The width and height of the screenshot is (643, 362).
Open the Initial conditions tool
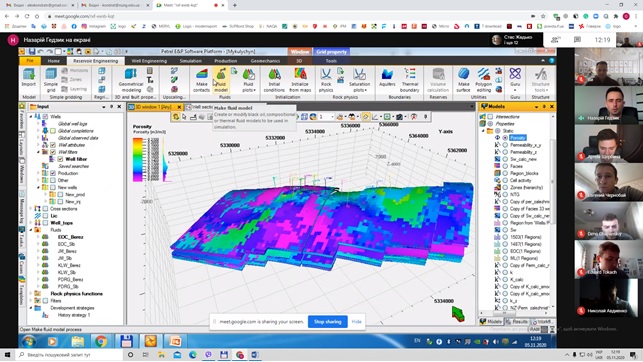(274, 80)
